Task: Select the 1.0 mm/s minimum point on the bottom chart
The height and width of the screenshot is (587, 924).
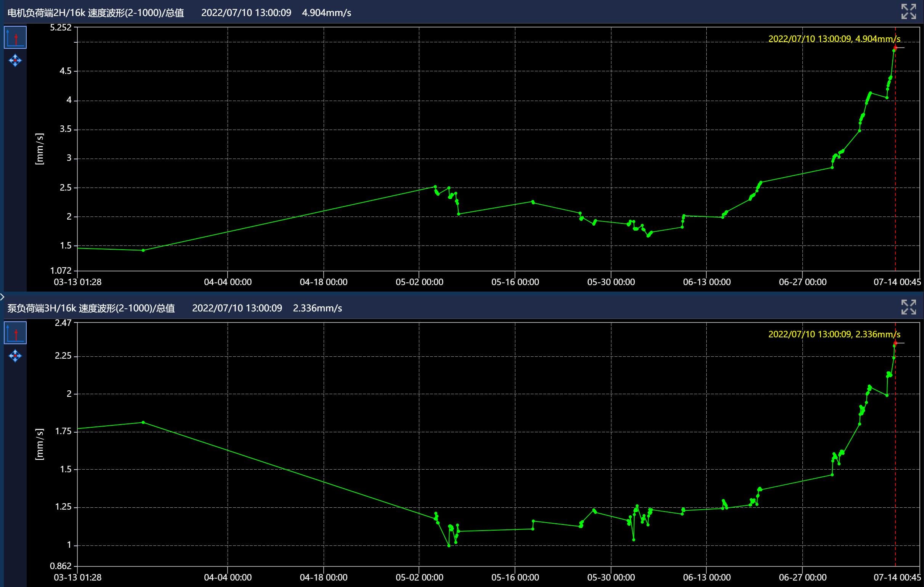Action: pyautogui.click(x=449, y=545)
